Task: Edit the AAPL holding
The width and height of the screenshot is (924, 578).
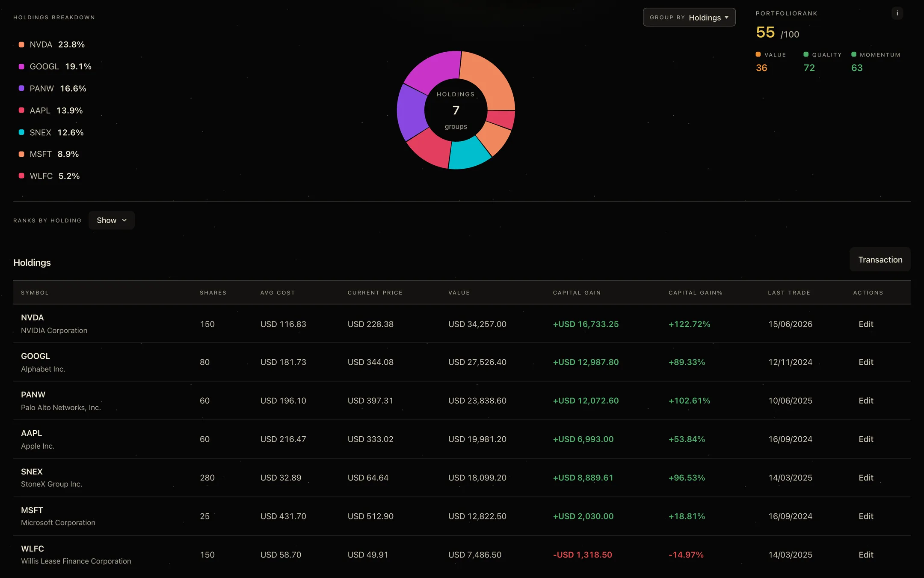Action: tap(866, 439)
